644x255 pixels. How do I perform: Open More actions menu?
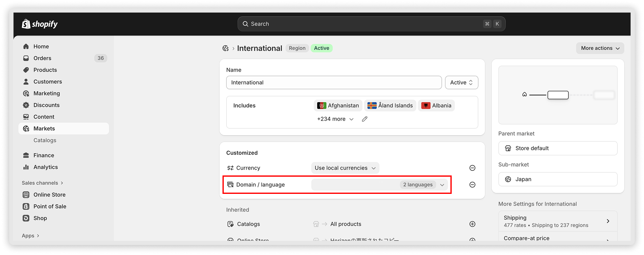(600, 48)
